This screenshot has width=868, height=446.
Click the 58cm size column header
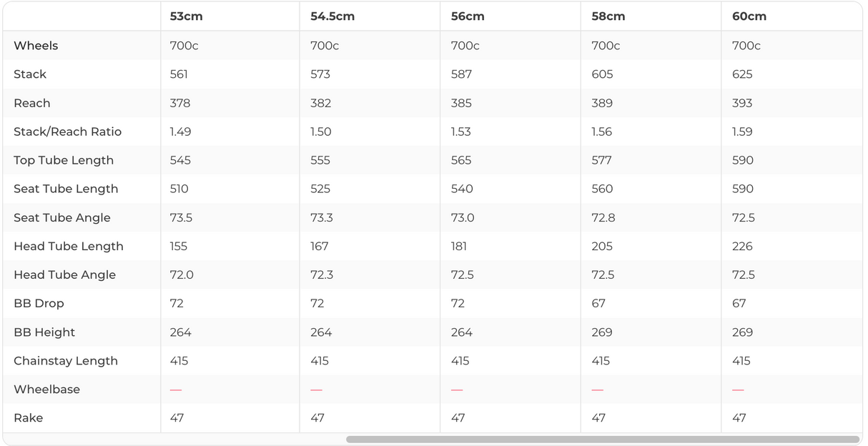coord(608,16)
